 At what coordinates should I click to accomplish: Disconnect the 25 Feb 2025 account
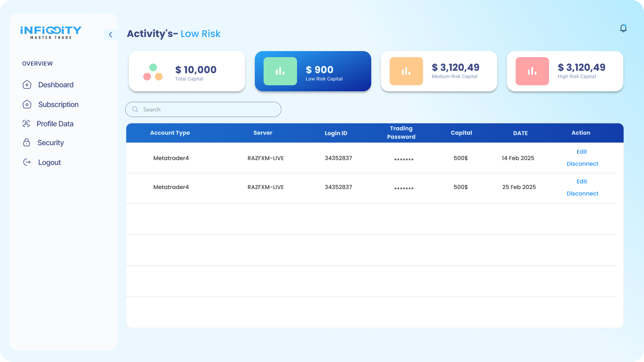(x=582, y=193)
